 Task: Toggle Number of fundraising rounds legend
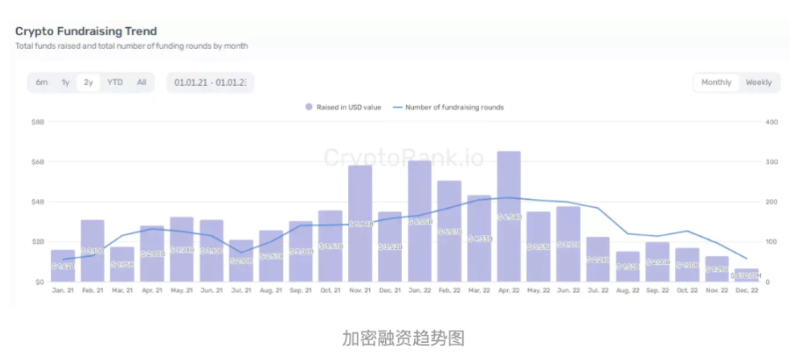(x=448, y=107)
